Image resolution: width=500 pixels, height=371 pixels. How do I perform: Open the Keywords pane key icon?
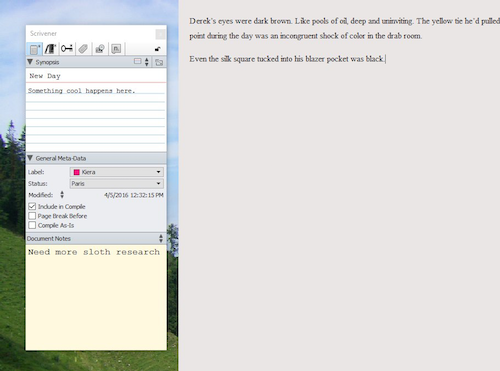click(x=67, y=49)
